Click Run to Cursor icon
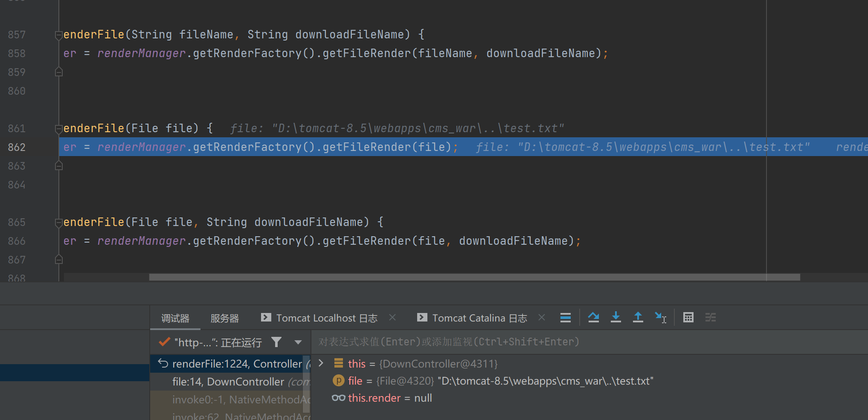This screenshot has width=868, height=420. pyautogui.click(x=661, y=318)
